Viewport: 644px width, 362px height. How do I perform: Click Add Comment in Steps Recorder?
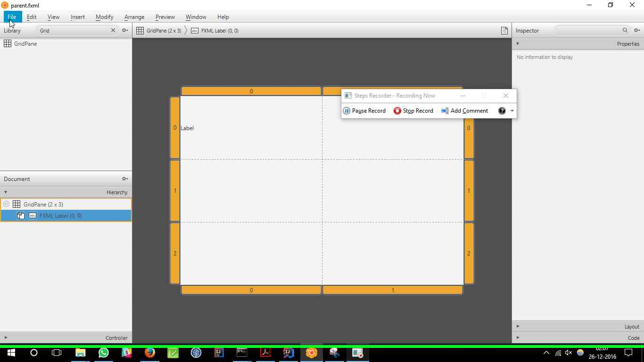(x=464, y=111)
